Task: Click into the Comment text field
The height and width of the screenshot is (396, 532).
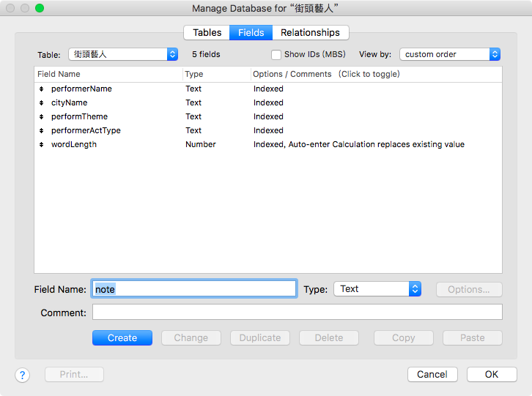Action: 298,312
